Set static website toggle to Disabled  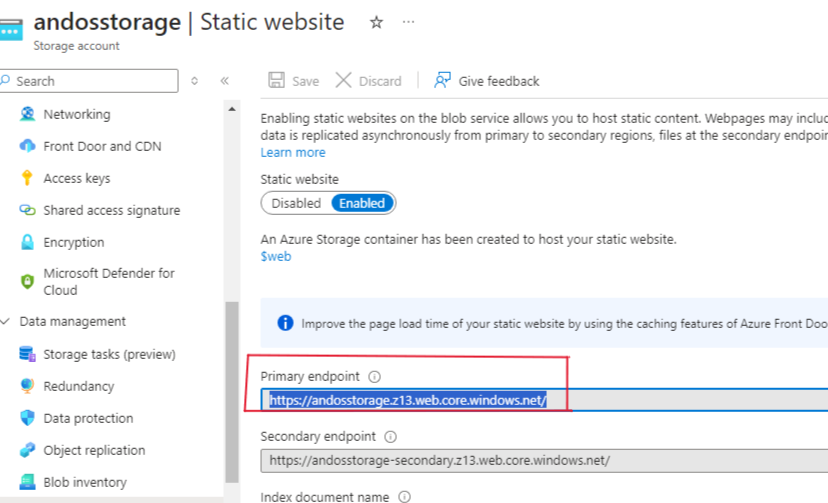click(296, 203)
